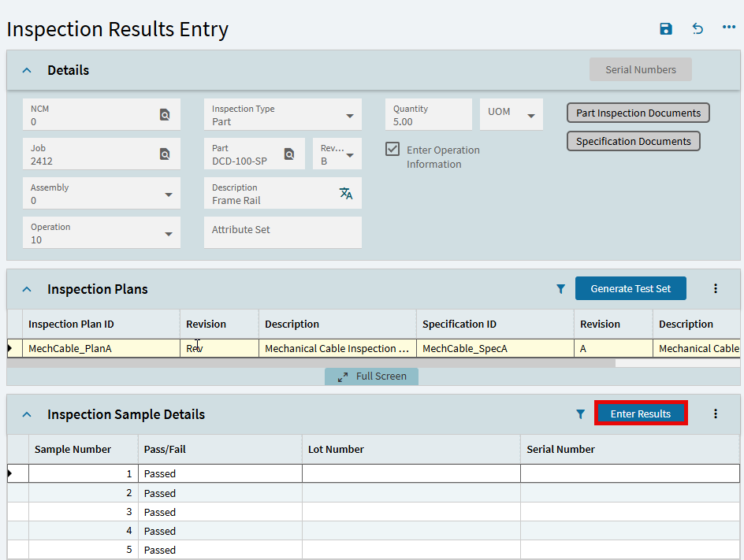Expand the UOM dropdown

530,116
